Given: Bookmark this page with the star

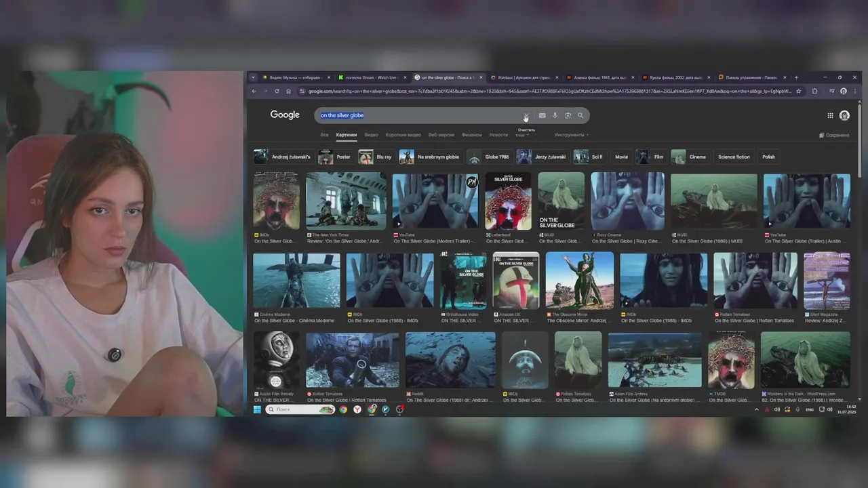Looking at the screenshot, I should point(799,91).
